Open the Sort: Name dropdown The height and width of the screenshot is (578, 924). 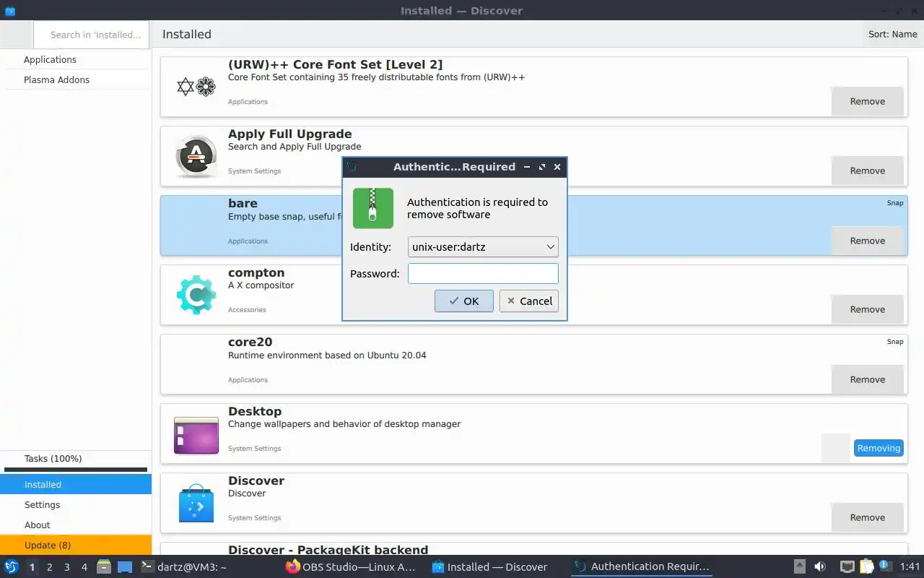point(893,34)
